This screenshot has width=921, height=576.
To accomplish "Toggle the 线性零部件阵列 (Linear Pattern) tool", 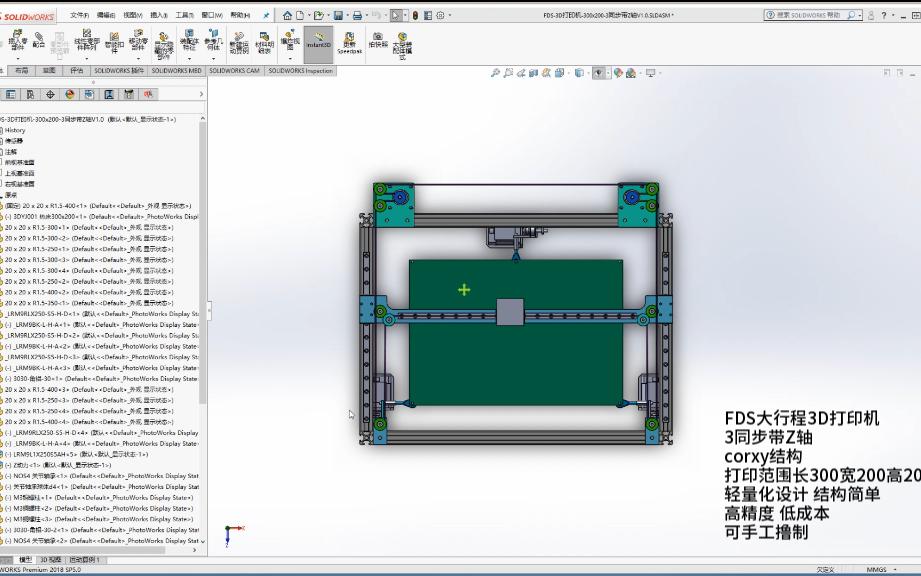I will [85, 40].
